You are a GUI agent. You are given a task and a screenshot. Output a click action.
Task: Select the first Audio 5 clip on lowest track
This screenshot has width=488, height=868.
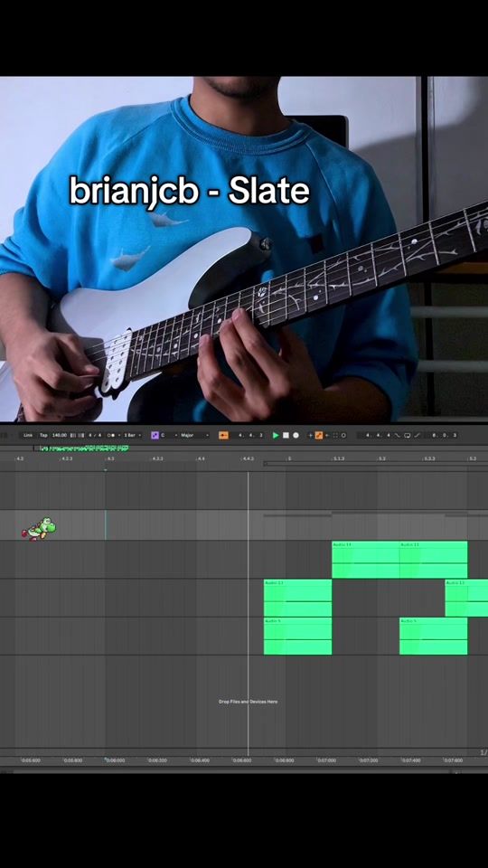click(x=297, y=636)
